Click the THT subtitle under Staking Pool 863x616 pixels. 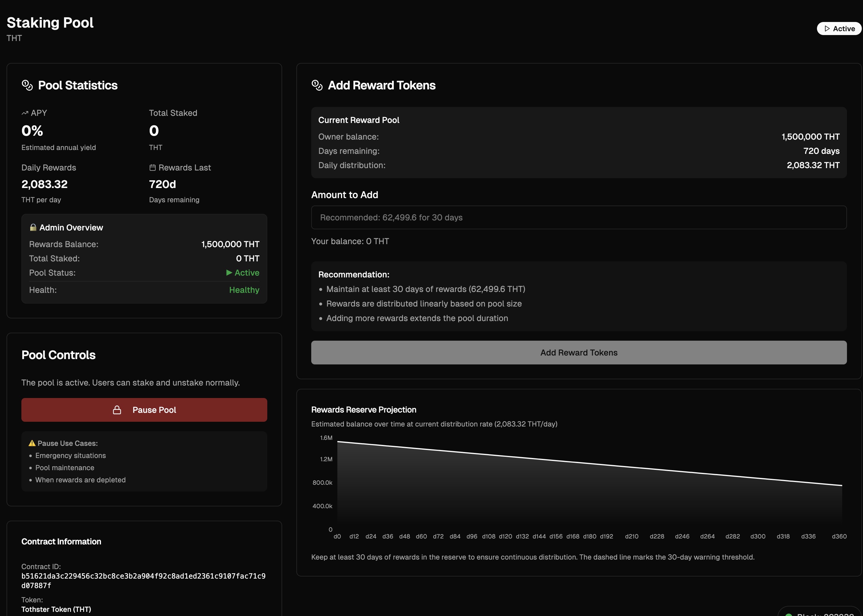pos(14,38)
